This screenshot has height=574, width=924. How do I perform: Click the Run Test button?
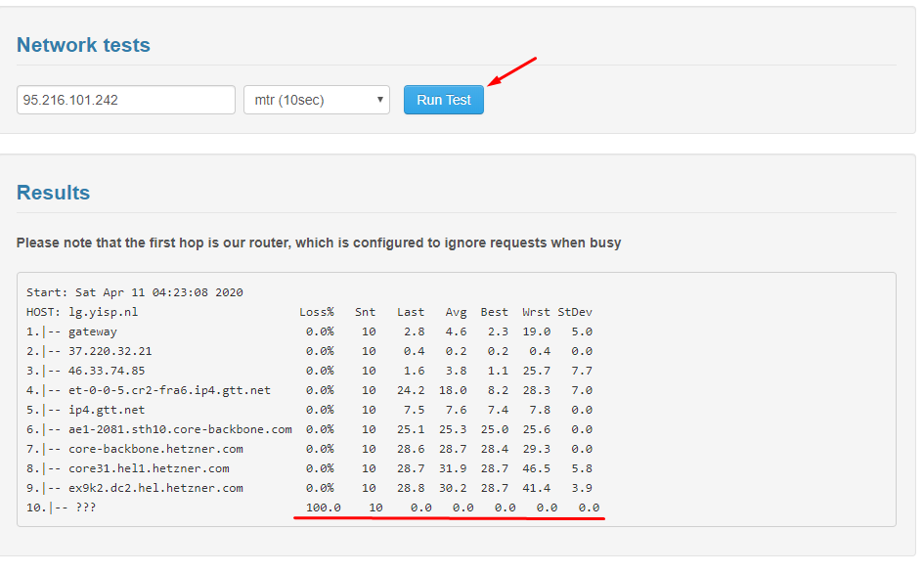(443, 99)
